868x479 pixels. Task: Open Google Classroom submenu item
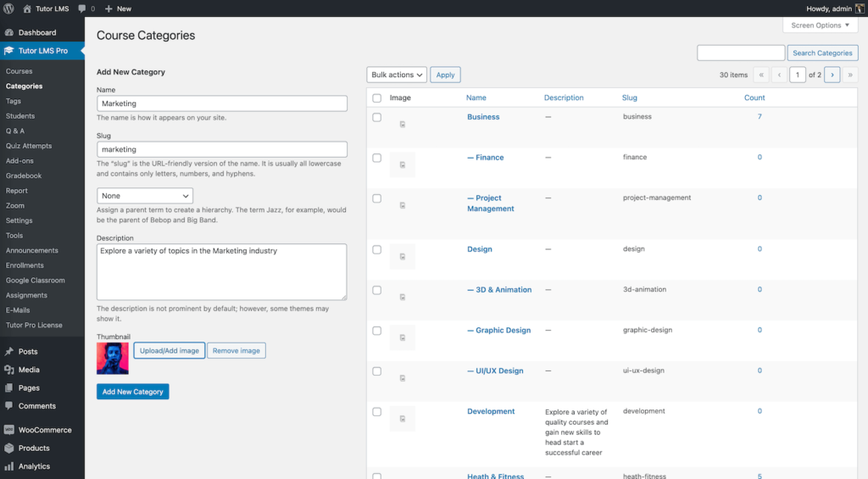pos(35,281)
